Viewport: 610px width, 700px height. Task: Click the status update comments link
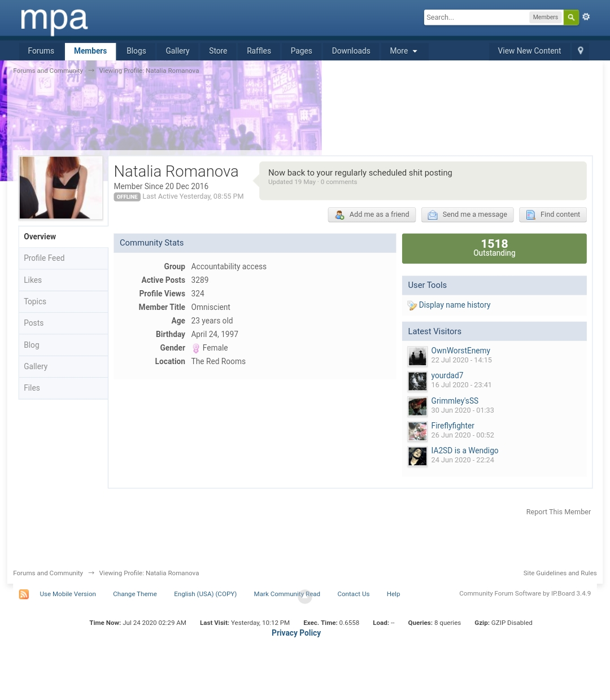[x=339, y=182]
